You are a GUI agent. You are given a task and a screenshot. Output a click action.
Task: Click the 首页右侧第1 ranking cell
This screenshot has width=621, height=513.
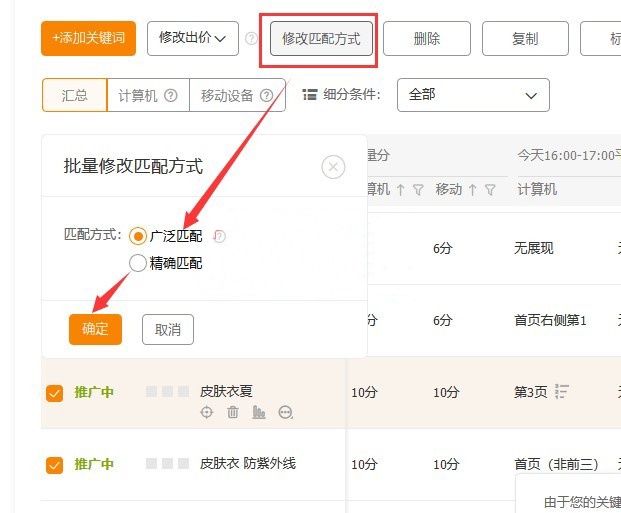click(x=550, y=320)
